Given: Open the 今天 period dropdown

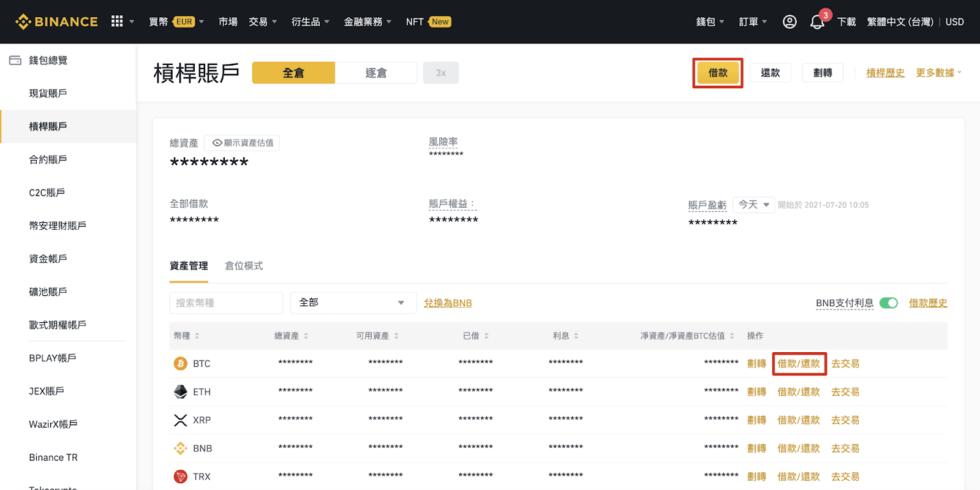Looking at the screenshot, I should (754, 205).
